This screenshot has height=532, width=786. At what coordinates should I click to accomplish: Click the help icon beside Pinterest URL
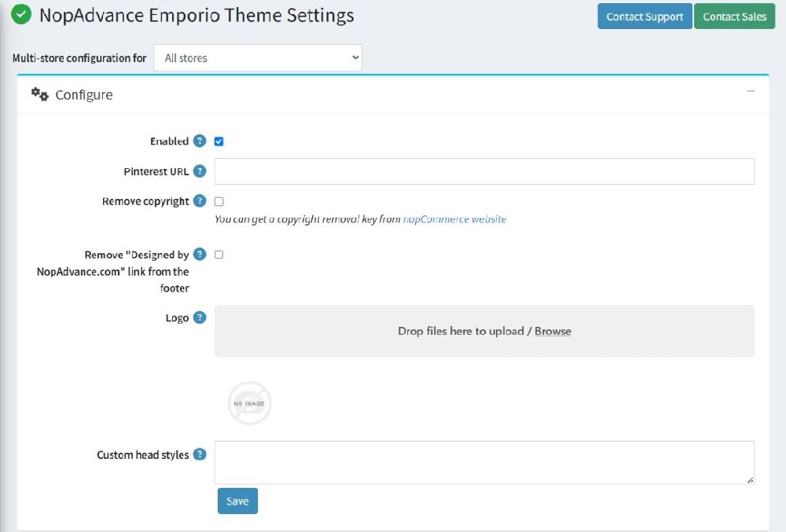[x=200, y=171]
